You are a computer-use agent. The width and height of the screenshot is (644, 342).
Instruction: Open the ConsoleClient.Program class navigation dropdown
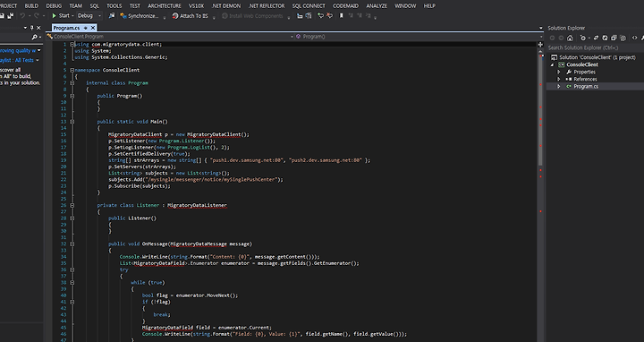[170, 37]
